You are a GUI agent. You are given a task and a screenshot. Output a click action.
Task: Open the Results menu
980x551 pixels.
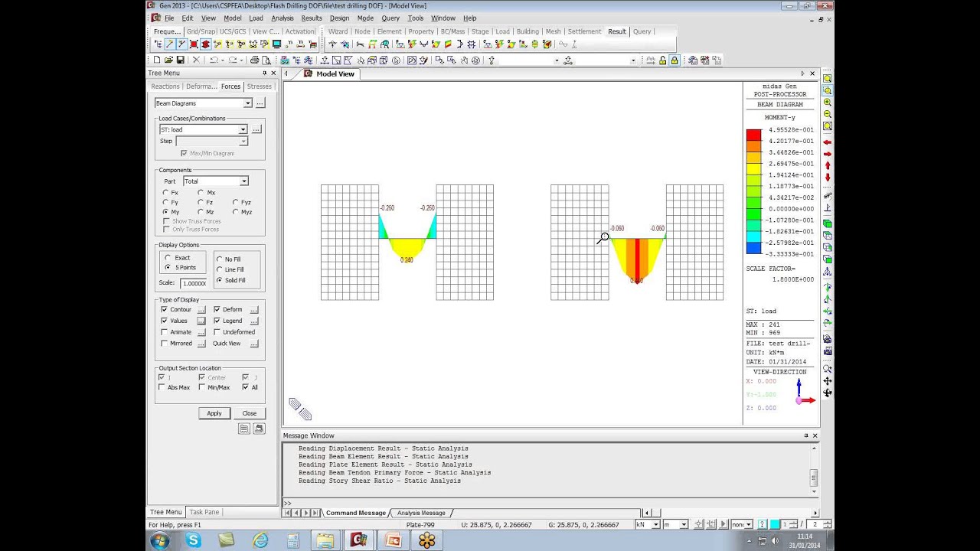point(312,18)
